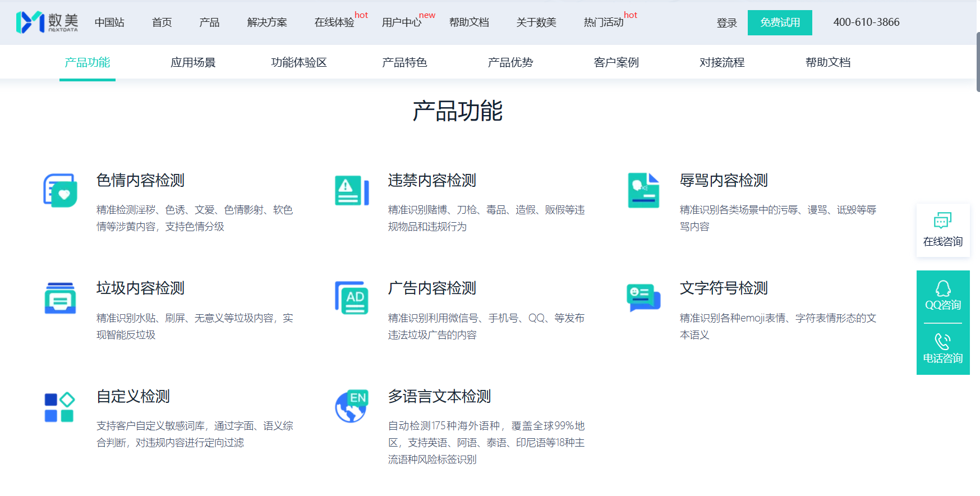Screen dimensions: 980x496
Task: Click the 色情内容检测 feature icon
Action: [61, 191]
